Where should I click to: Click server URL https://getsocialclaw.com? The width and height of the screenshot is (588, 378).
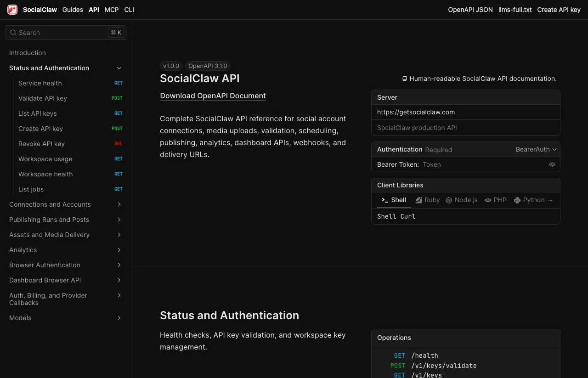(416, 112)
